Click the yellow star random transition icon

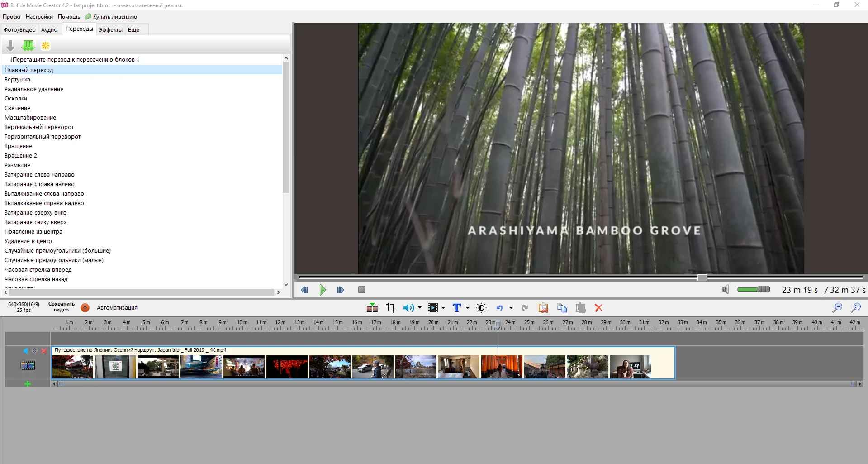46,46
